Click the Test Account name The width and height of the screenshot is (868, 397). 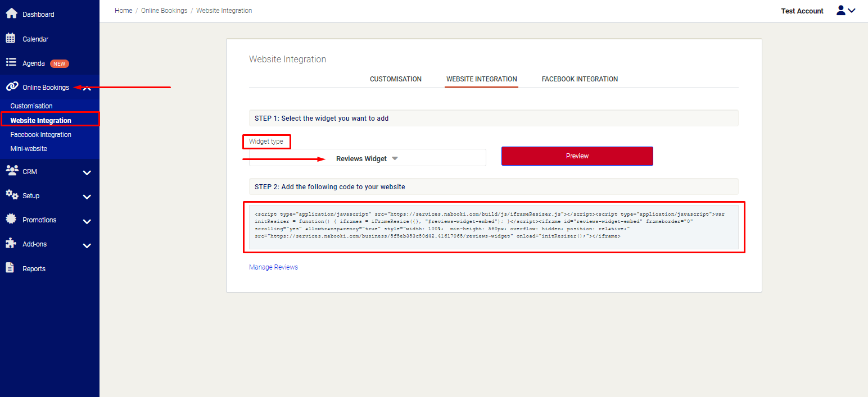click(802, 11)
